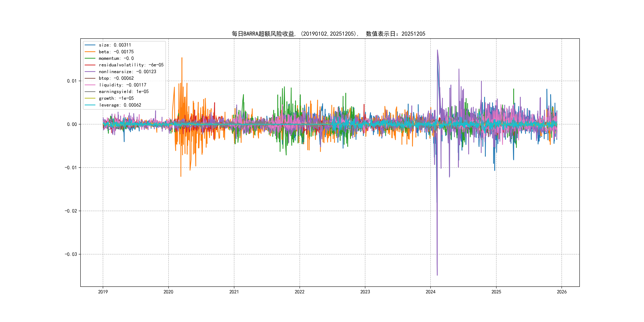
Task: Select the 'liquidity: -0.00117' legend label
Action: [122, 85]
